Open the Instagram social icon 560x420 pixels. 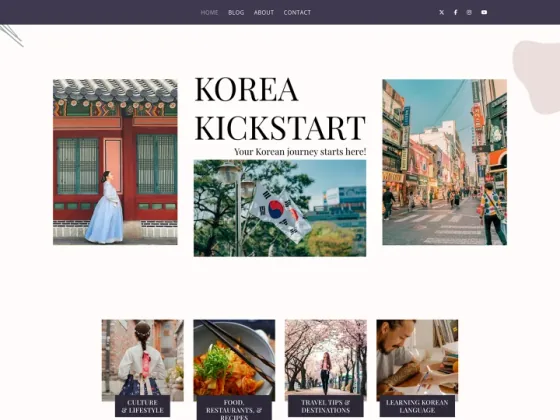point(469,12)
